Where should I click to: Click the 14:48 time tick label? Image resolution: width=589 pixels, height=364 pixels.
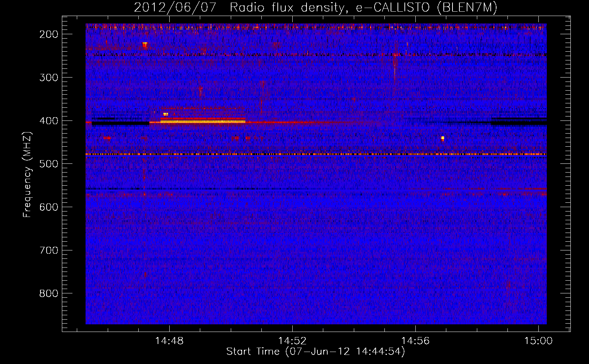(169, 341)
